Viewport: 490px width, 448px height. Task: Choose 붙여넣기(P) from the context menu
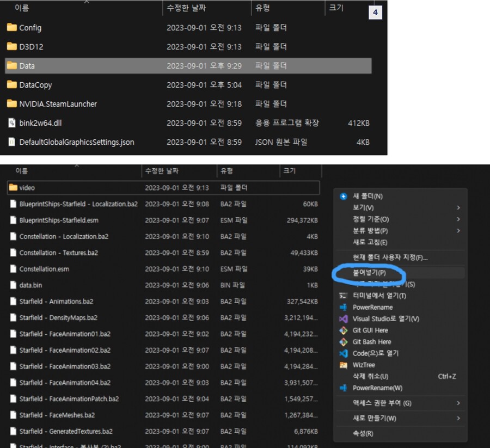[x=369, y=272]
